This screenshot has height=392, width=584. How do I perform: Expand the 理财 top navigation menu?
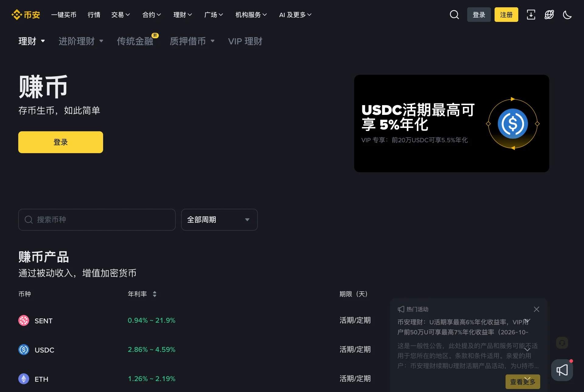182,15
